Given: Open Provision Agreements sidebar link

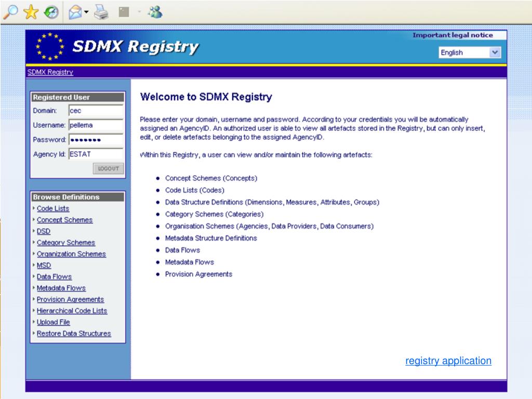Looking at the screenshot, I should pyautogui.click(x=70, y=299).
